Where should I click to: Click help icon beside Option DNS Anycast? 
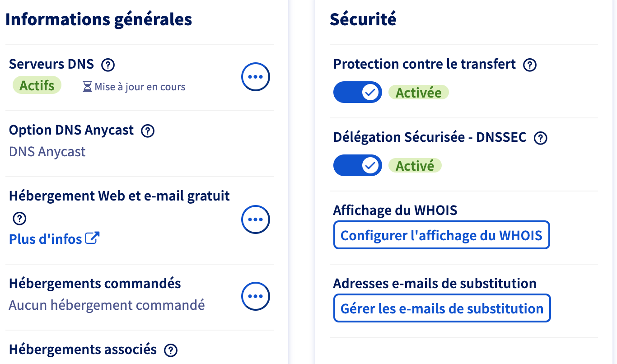(148, 131)
